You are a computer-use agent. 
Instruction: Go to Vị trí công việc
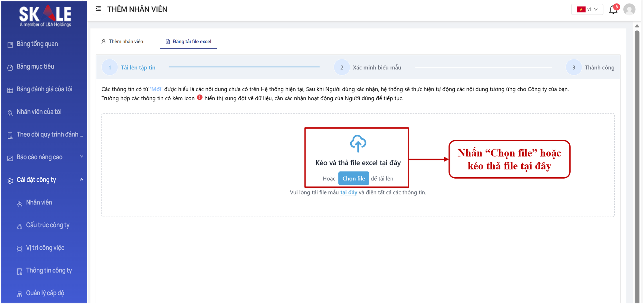click(x=45, y=248)
